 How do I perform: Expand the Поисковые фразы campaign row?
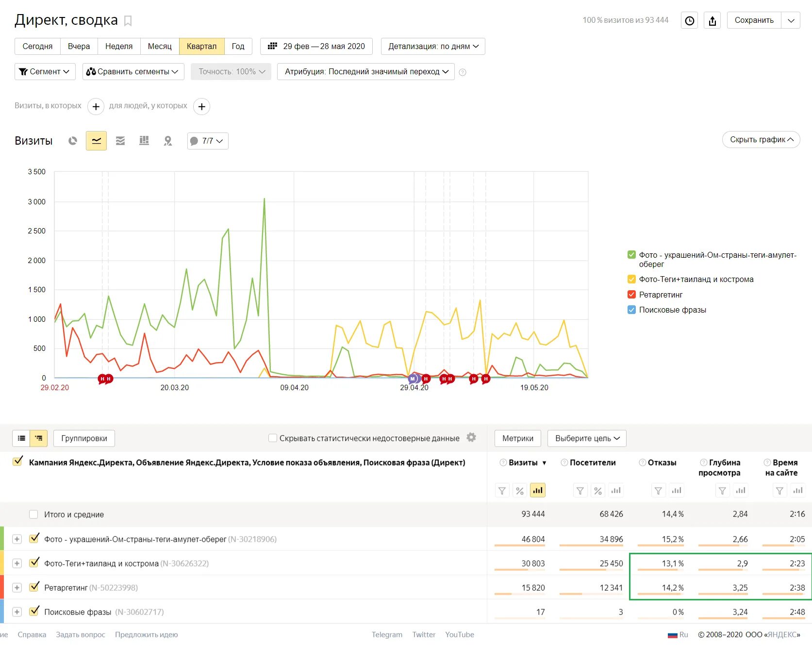click(x=17, y=612)
